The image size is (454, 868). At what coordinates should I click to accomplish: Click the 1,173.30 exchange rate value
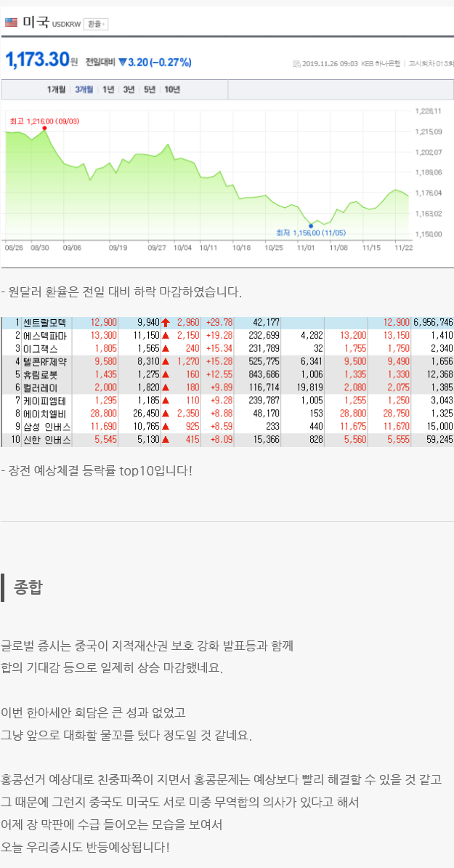click(36, 61)
